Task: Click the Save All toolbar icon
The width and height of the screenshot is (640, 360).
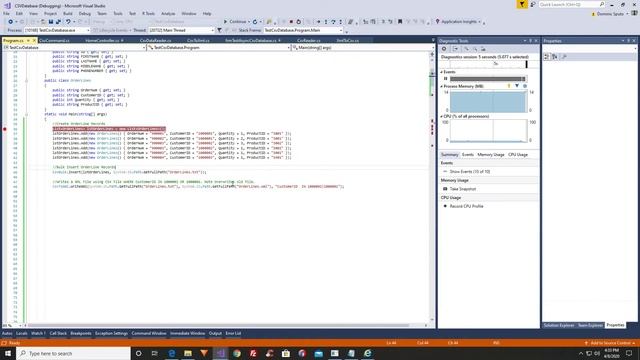Action: (58, 22)
